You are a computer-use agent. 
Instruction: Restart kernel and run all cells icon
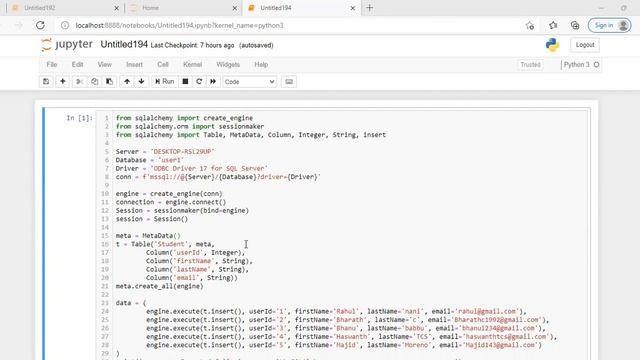pyautogui.click(x=213, y=82)
